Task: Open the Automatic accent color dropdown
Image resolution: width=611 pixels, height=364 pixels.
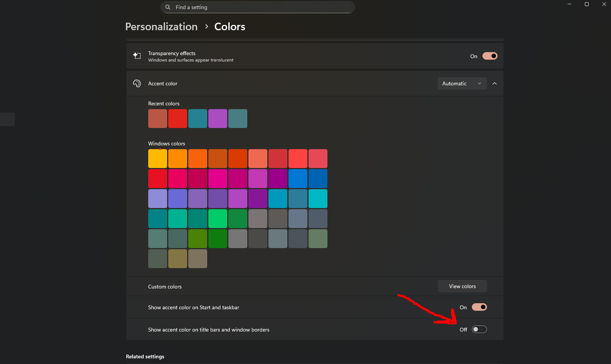Action: coord(462,83)
